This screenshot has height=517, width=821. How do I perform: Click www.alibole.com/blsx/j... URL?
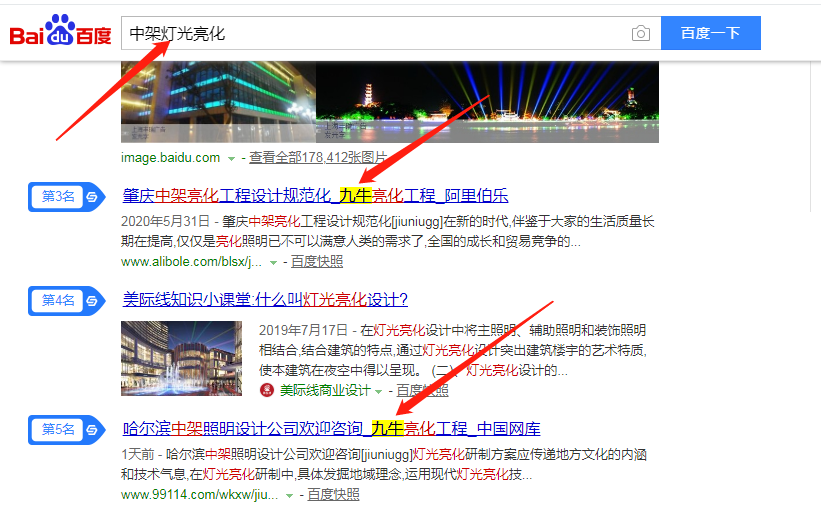coord(191,261)
